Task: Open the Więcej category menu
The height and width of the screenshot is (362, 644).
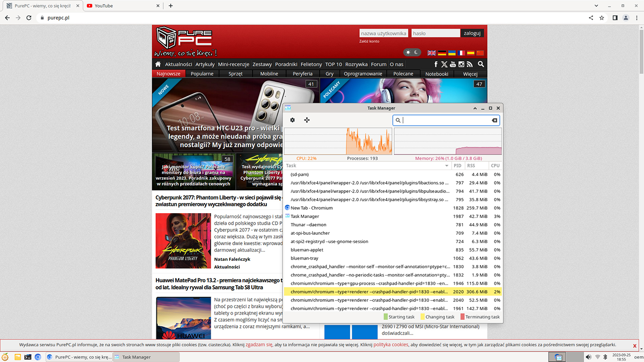Action: coord(470,74)
